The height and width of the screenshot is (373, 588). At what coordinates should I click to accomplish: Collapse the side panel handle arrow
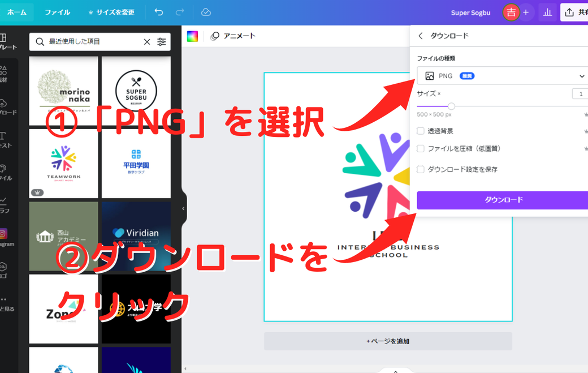(x=183, y=209)
